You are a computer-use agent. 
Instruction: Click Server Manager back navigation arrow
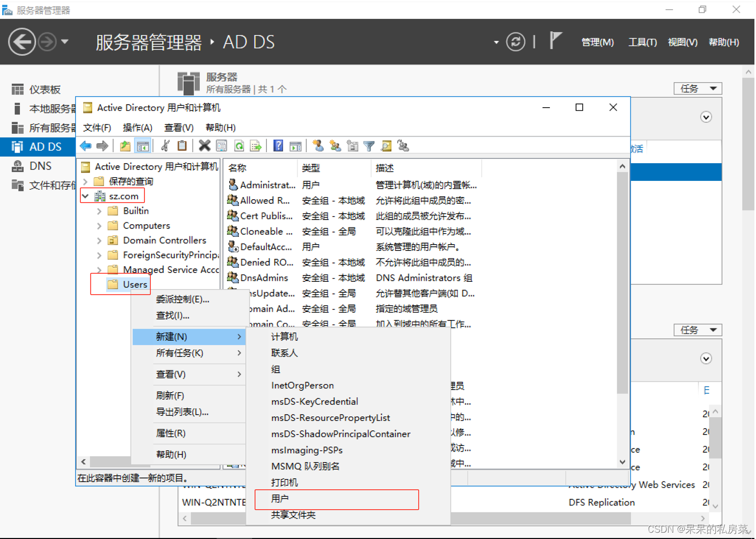pyautogui.click(x=22, y=41)
